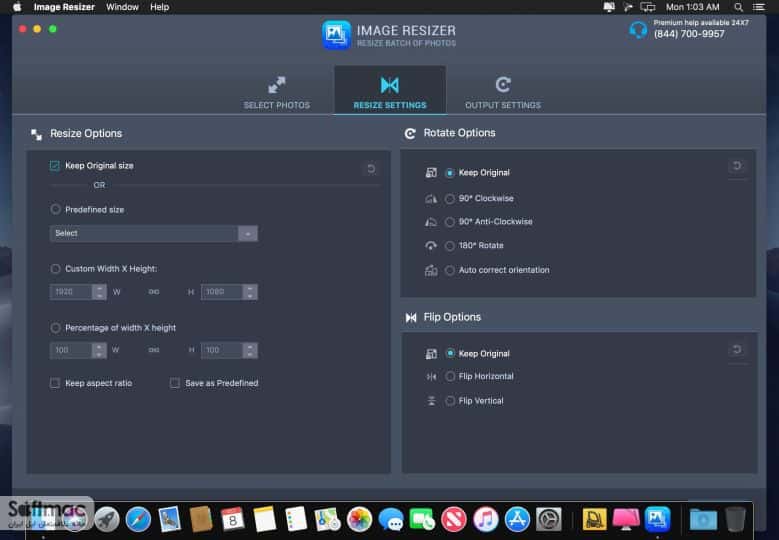779x540 pixels.
Task: Open App Store from the Dock
Action: pyautogui.click(x=517, y=520)
